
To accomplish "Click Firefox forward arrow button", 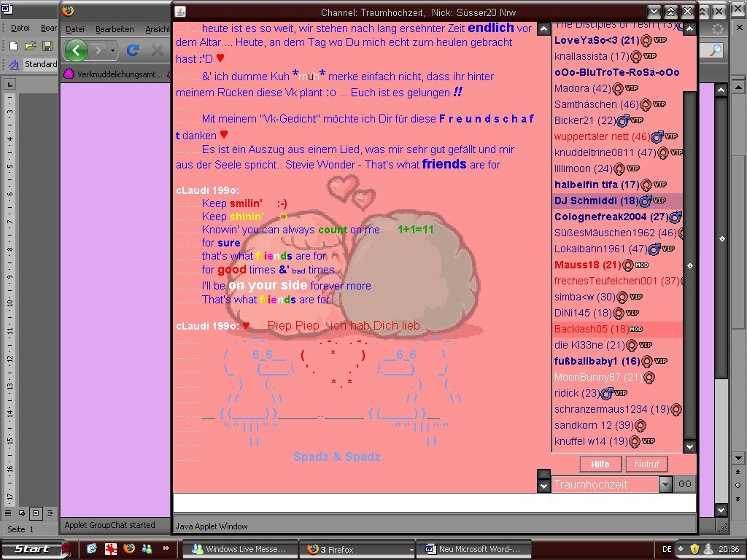I will (98, 50).
